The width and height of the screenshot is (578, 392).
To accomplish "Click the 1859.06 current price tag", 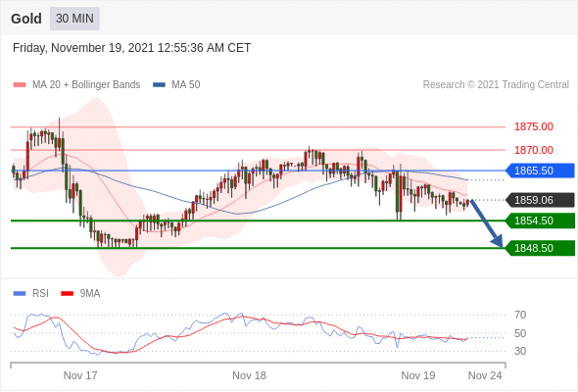I will pos(540,200).
